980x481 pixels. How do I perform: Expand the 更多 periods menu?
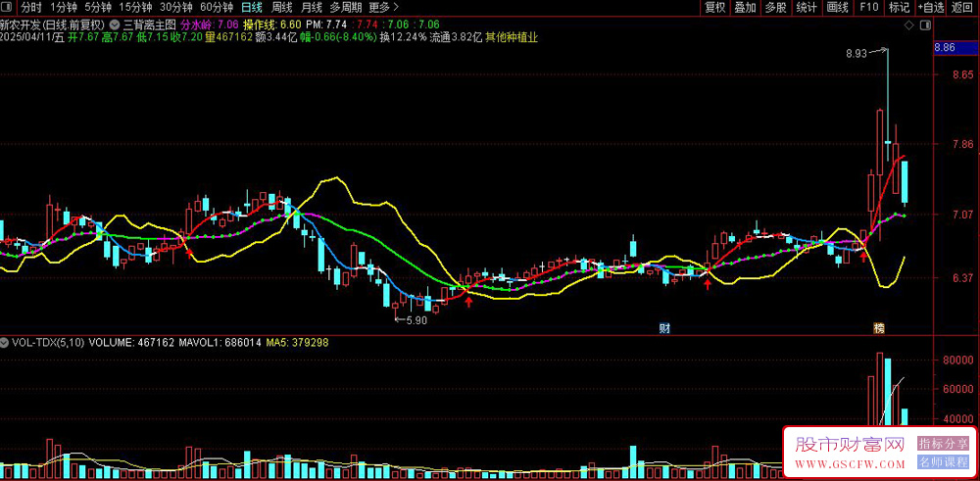pyautogui.click(x=384, y=8)
